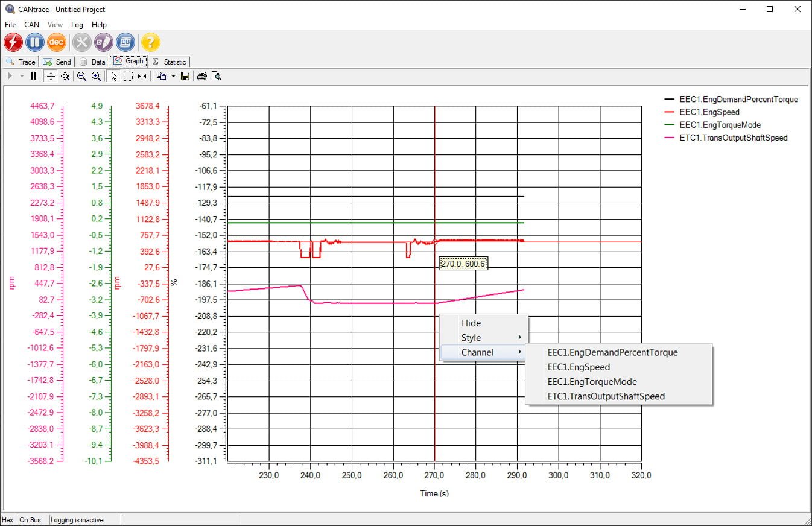This screenshot has width=812, height=526.
Task: Toggle the orange dec number format button
Action: click(57, 42)
